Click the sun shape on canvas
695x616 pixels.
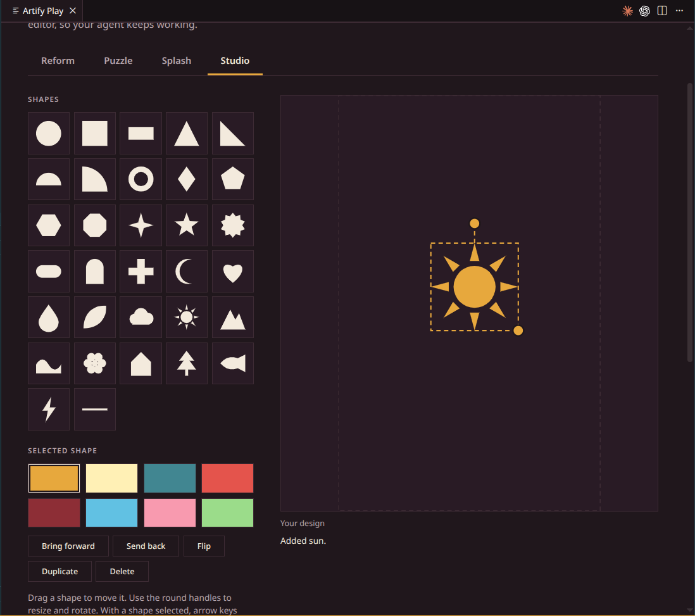point(474,287)
